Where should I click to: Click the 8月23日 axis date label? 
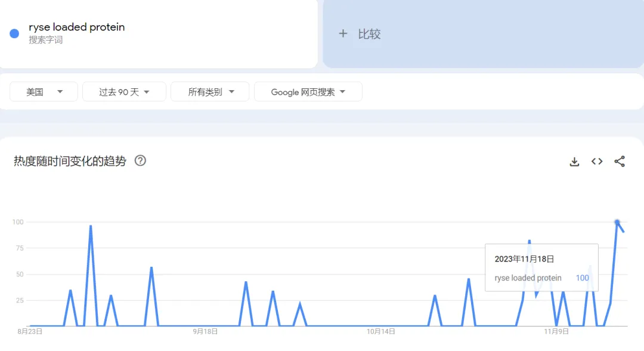[30, 331]
